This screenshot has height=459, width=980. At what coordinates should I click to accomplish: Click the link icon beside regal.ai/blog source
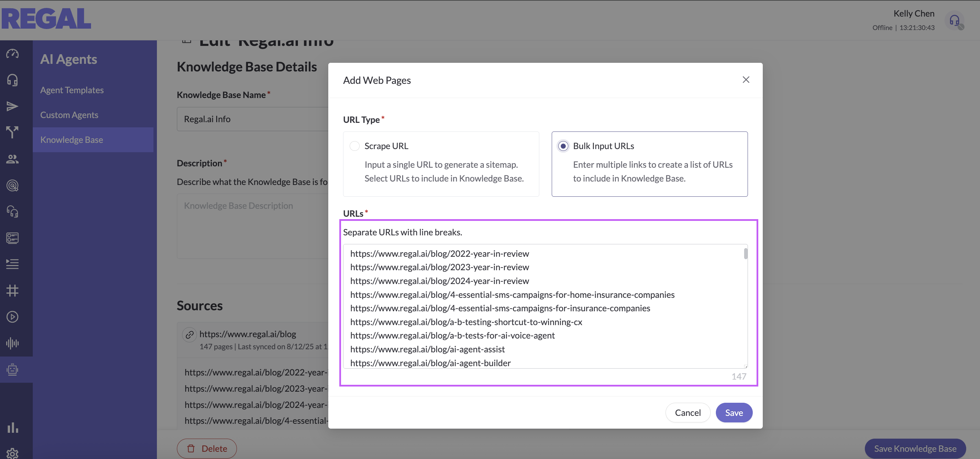pyautogui.click(x=189, y=334)
